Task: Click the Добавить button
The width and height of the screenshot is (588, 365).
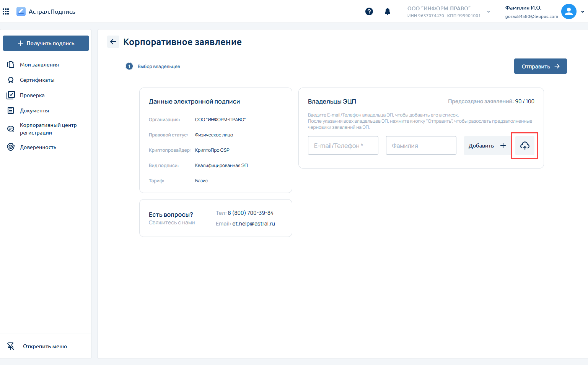Action: click(487, 146)
